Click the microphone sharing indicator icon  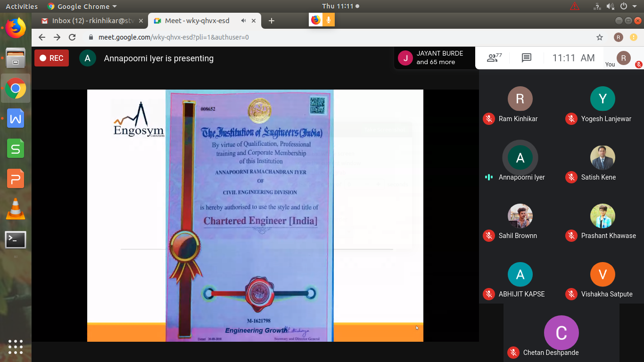coord(329,20)
